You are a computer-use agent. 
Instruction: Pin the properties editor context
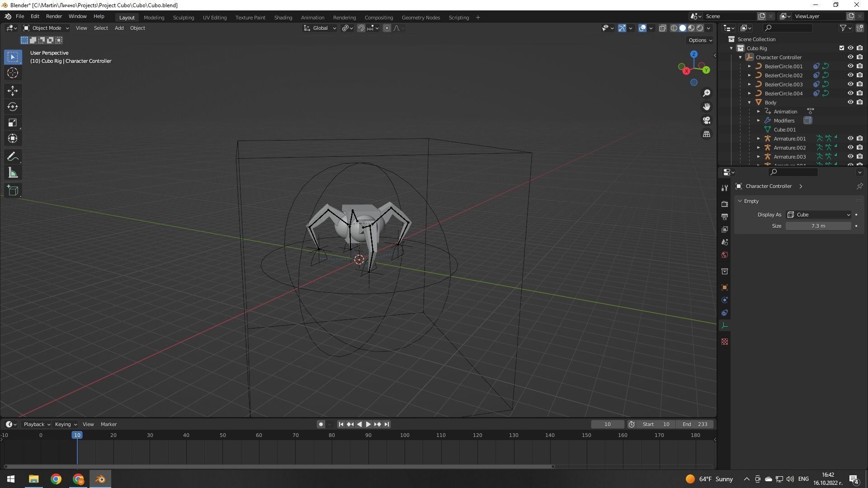[x=859, y=186]
